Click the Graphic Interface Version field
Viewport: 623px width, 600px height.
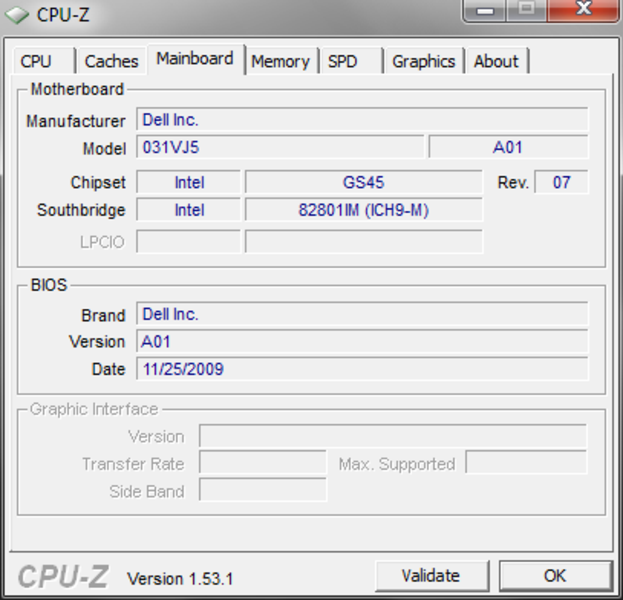click(393, 436)
